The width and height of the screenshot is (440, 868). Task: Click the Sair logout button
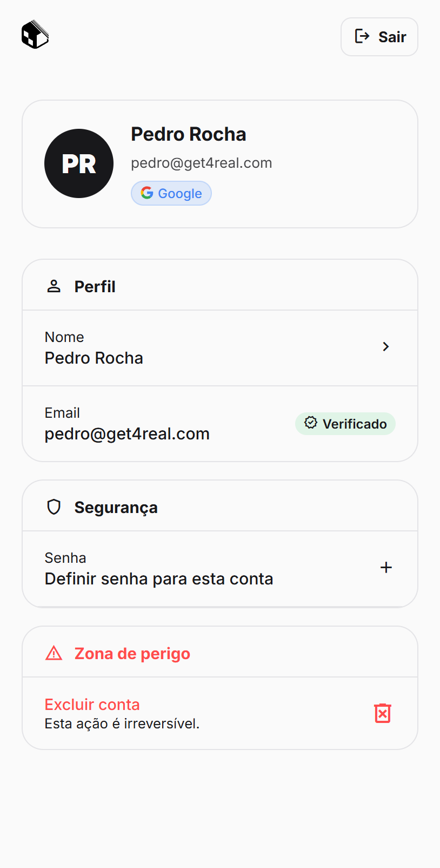379,37
